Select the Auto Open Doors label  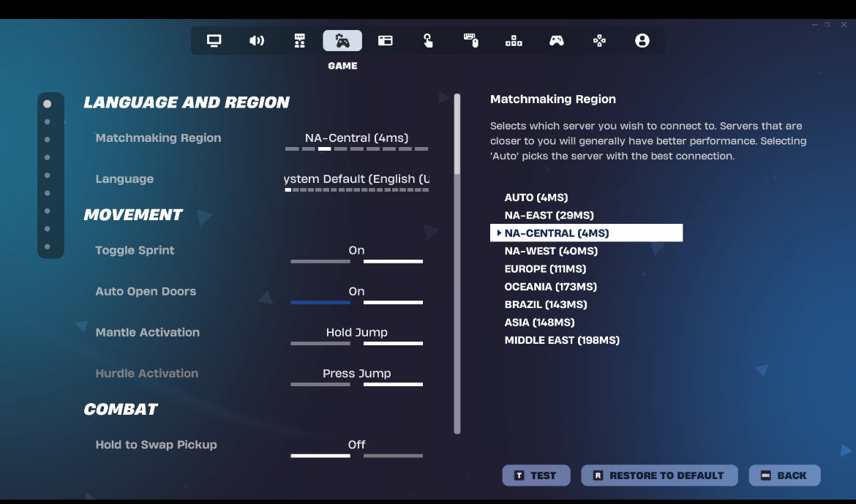coord(146,291)
